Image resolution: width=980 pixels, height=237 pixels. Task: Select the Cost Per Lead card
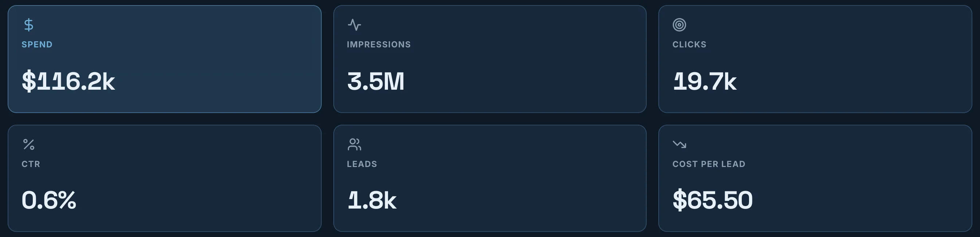click(x=815, y=178)
